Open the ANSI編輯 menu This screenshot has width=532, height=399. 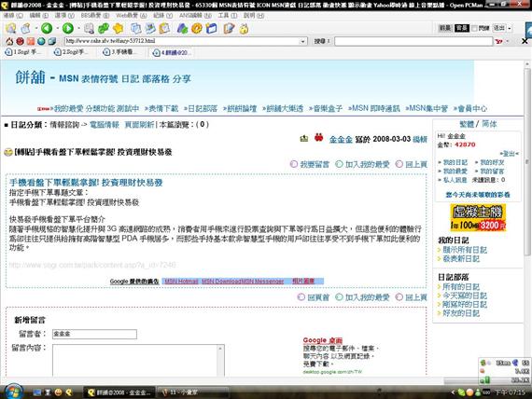point(195,16)
